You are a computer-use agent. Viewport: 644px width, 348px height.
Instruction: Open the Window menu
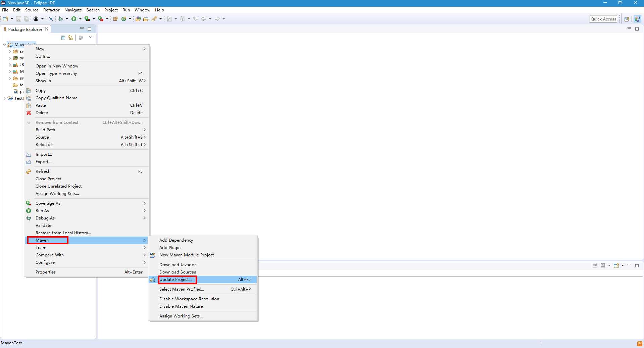[x=142, y=10]
